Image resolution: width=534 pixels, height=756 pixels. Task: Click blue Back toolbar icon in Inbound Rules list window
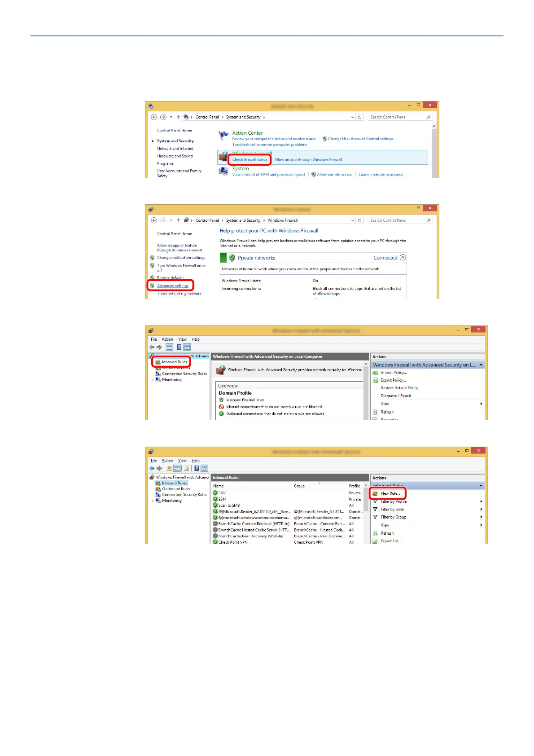pyautogui.click(x=152, y=468)
